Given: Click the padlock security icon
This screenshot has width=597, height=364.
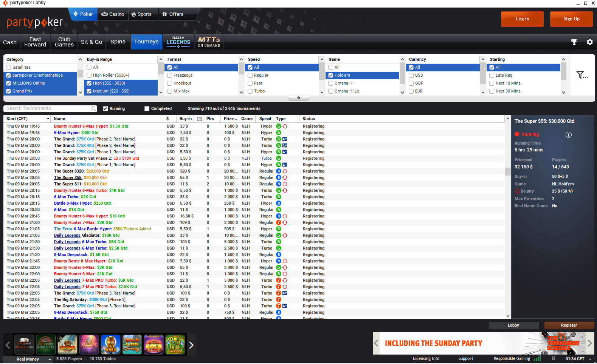Looking at the screenshot, I should tap(554, 358).
